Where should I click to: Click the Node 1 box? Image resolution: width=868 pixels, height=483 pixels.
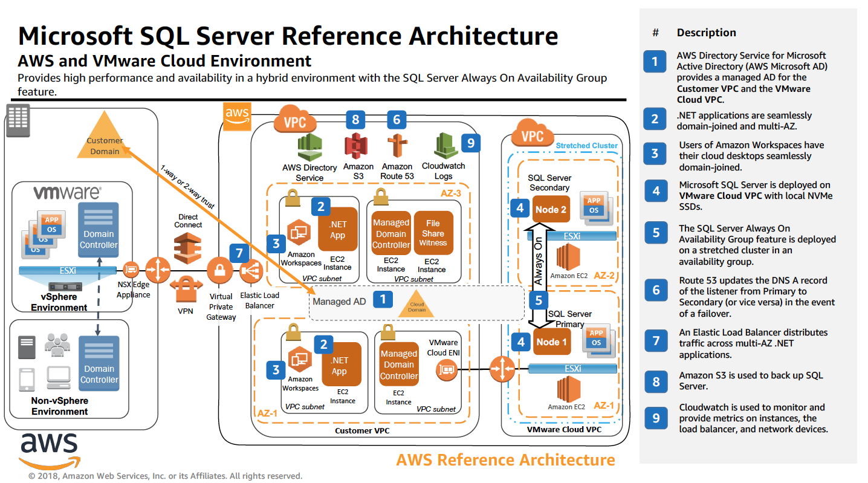551,342
